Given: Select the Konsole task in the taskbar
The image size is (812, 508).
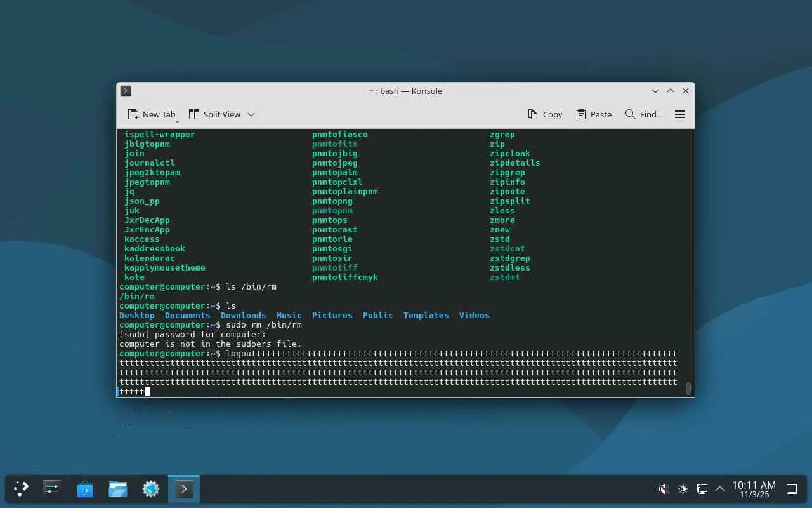Looking at the screenshot, I should (x=184, y=488).
